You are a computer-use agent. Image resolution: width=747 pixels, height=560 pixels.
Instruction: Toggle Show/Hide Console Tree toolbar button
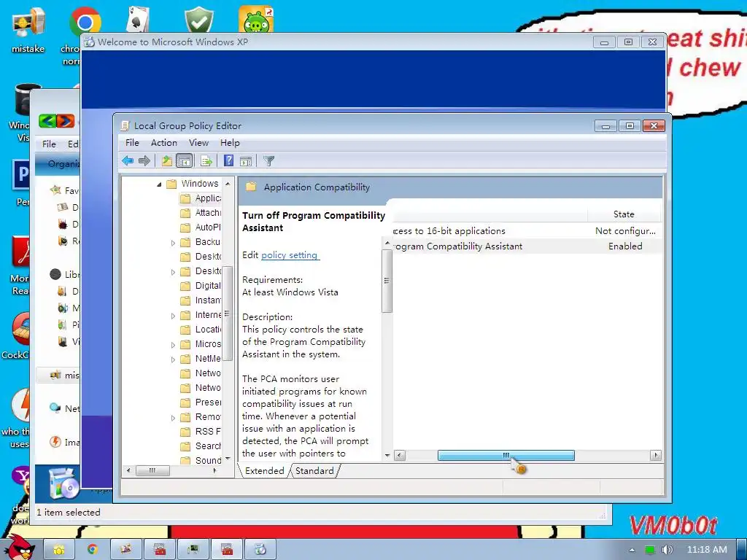tap(184, 161)
